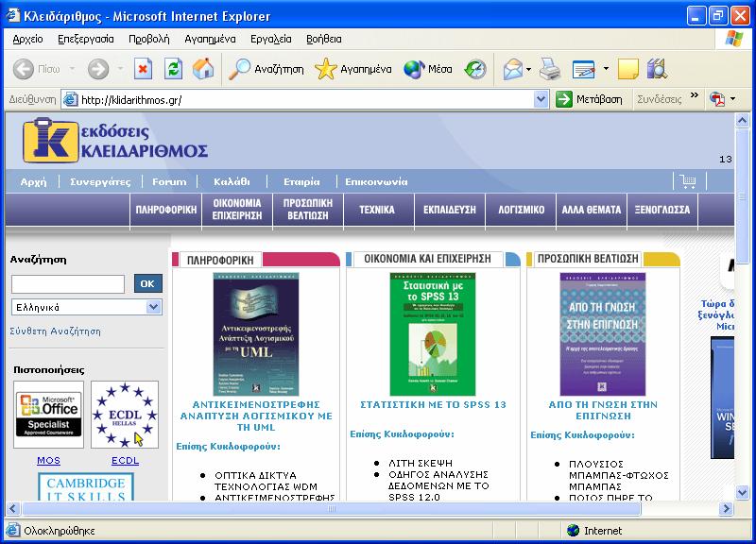The image size is (756, 544).
Task: Click the Σύνθετη Αναζήτηση link
Action: [56, 331]
